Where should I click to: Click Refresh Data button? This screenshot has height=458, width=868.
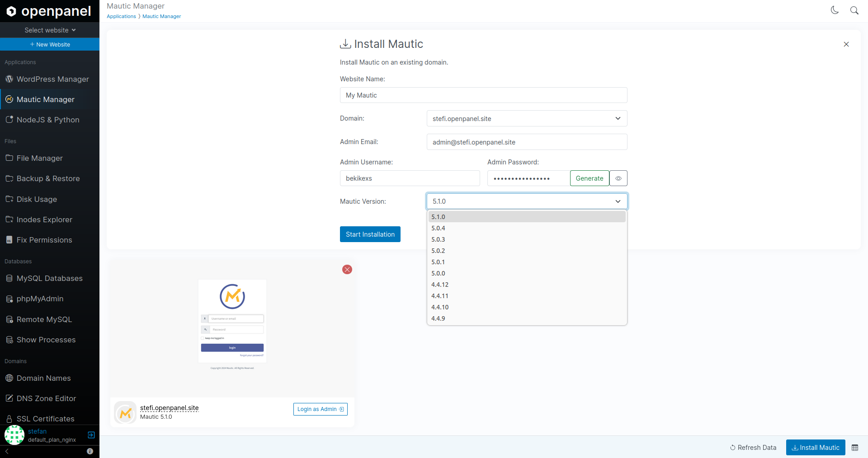click(x=753, y=448)
